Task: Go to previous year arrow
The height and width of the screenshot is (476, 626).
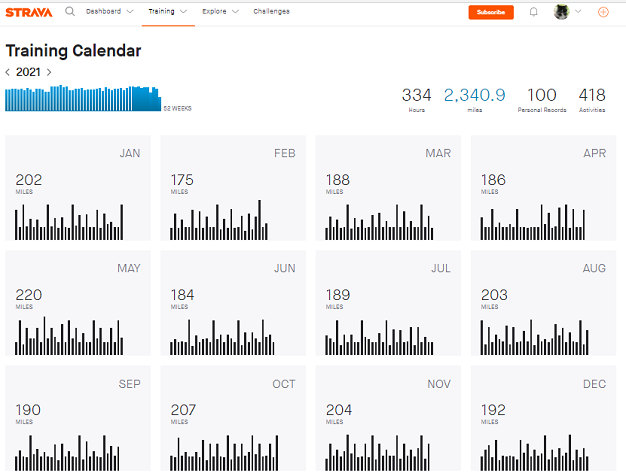Action: (8, 72)
